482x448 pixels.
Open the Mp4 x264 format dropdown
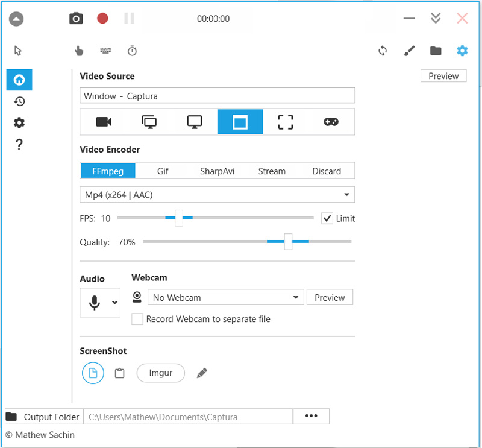click(x=217, y=195)
